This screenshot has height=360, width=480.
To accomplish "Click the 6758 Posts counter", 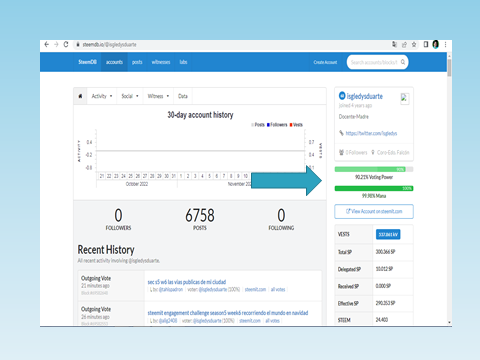I will tap(200, 219).
